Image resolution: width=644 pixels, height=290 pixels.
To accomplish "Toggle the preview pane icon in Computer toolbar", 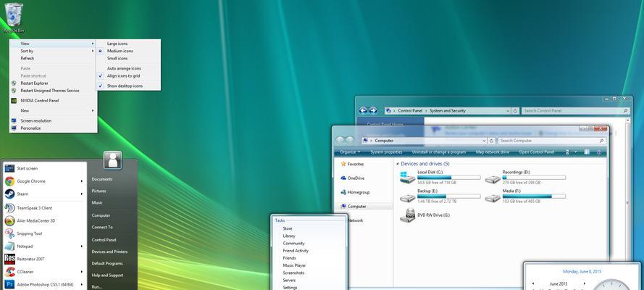I will click(x=587, y=152).
